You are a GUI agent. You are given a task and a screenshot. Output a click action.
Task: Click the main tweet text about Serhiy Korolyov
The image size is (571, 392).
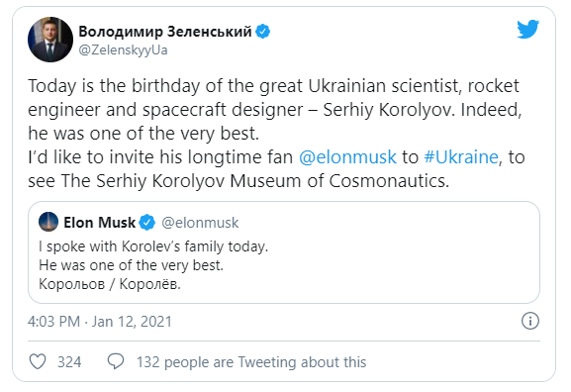[x=277, y=133]
